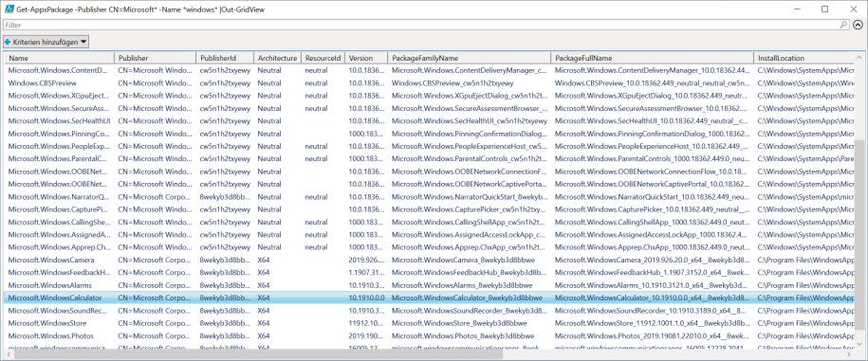Viewport: 868px width, 361px height.
Task: Select the Microsoft.Windows.SecHealthUI row
Action: (x=430, y=120)
